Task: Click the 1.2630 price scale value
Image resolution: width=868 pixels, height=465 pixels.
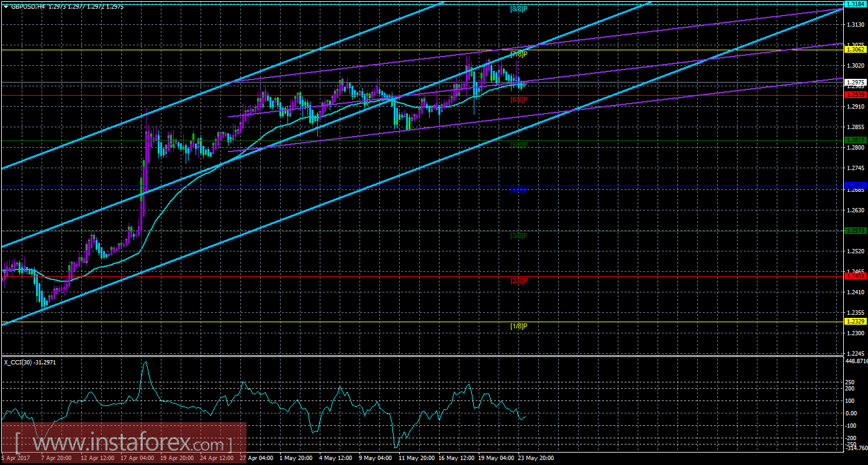Action: tap(856, 210)
